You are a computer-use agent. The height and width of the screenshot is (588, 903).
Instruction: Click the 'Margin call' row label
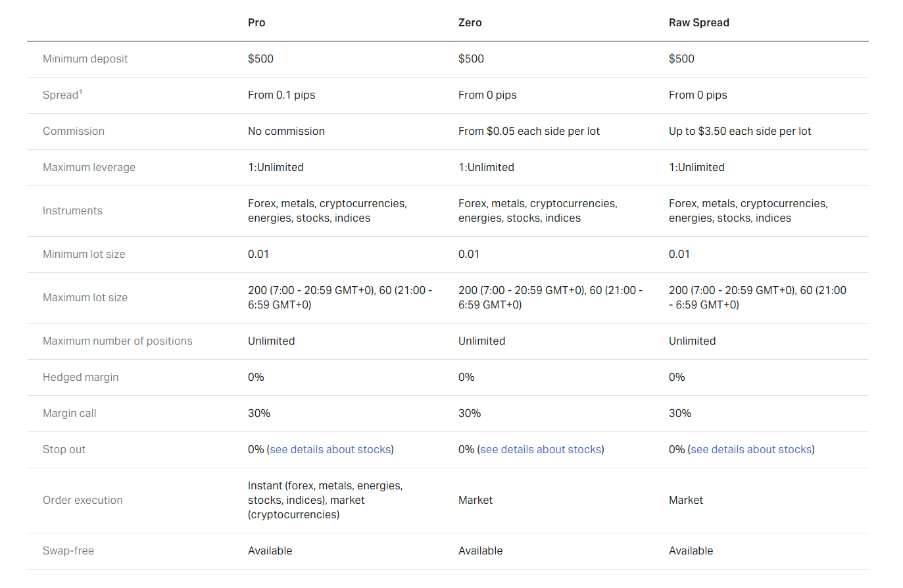pyautogui.click(x=69, y=413)
